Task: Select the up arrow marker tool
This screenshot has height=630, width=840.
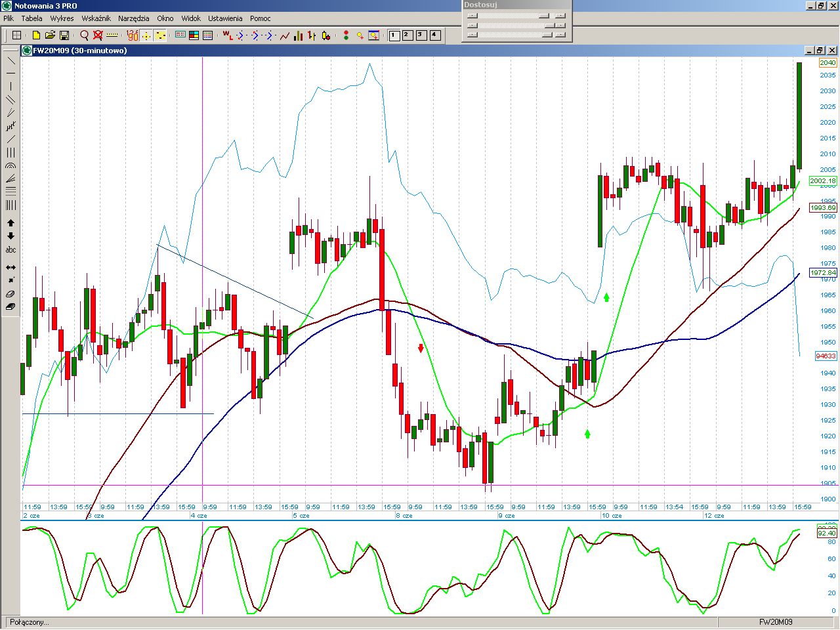Action: 10,223
